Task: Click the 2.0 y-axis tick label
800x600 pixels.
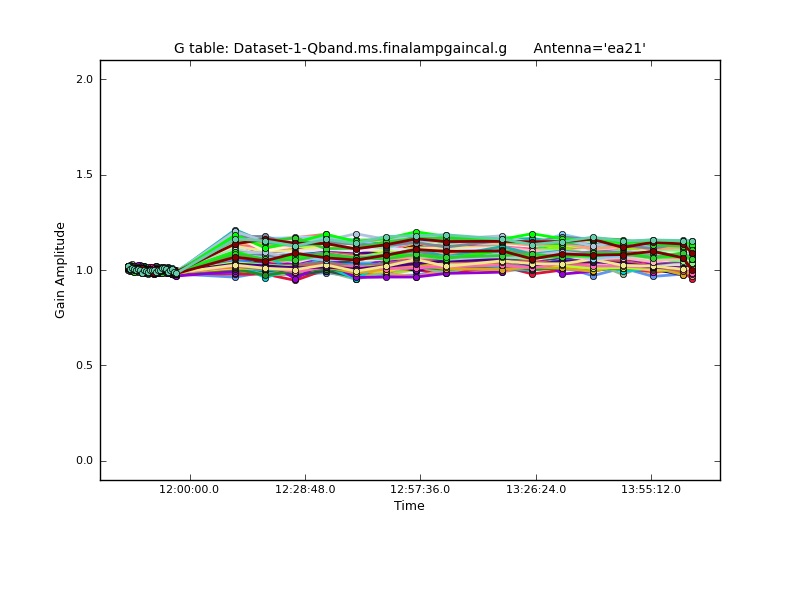Action: coord(85,79)
